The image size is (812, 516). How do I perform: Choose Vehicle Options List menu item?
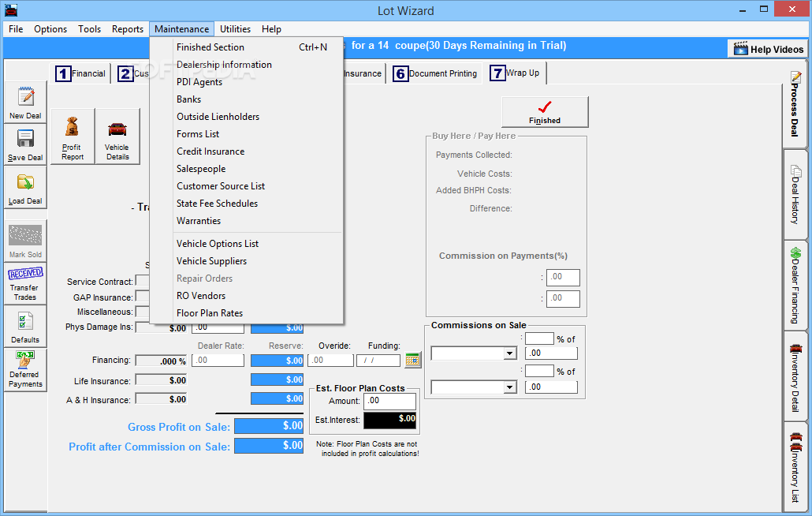[x=247, y=244]
